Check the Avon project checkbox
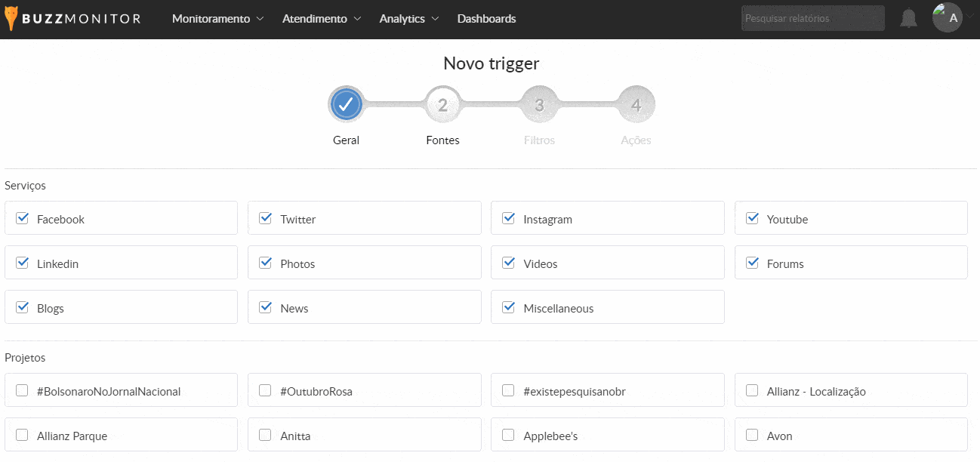Viewport: 980px width, 462px height. tap(752, 436)
